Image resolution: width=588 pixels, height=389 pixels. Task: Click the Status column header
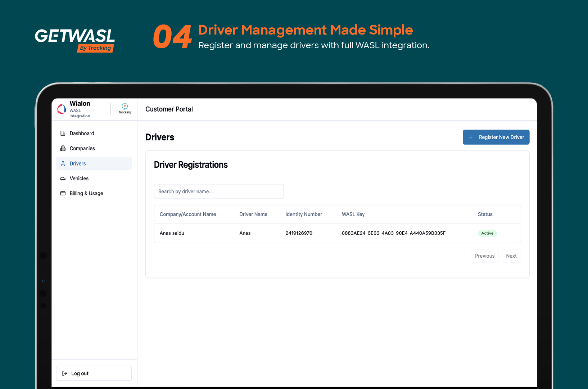pos(485,214)
